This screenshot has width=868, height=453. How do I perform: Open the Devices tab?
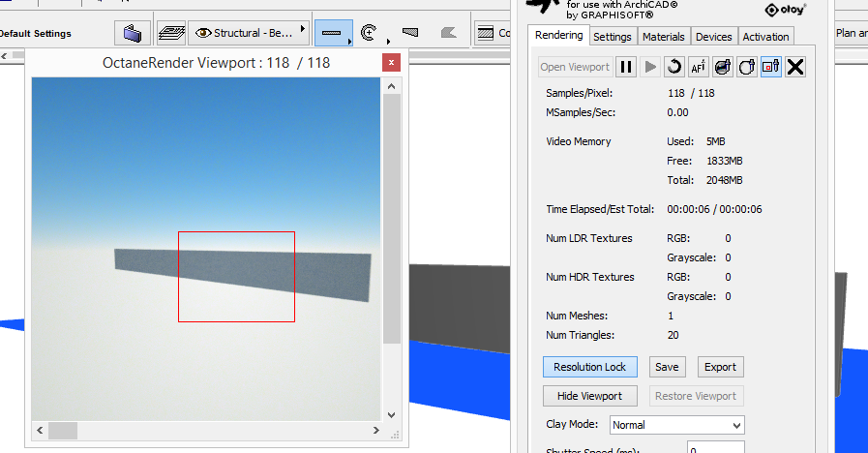pyautogui.click(x=713, y=37)
